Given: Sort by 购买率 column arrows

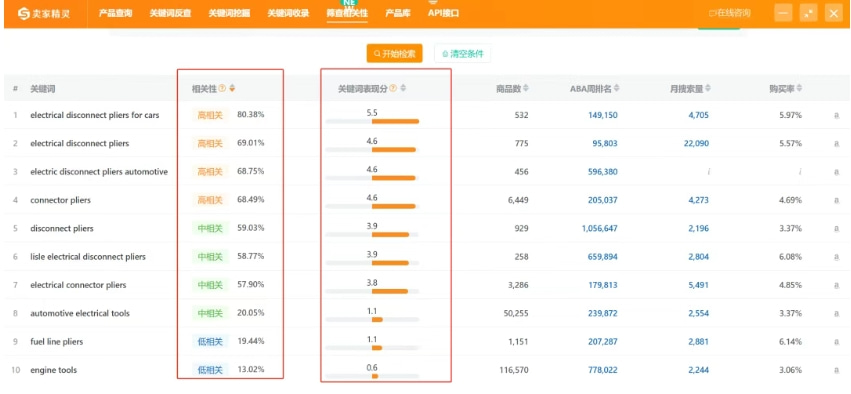Looking at the screenshot, I should tap(799, 88).
